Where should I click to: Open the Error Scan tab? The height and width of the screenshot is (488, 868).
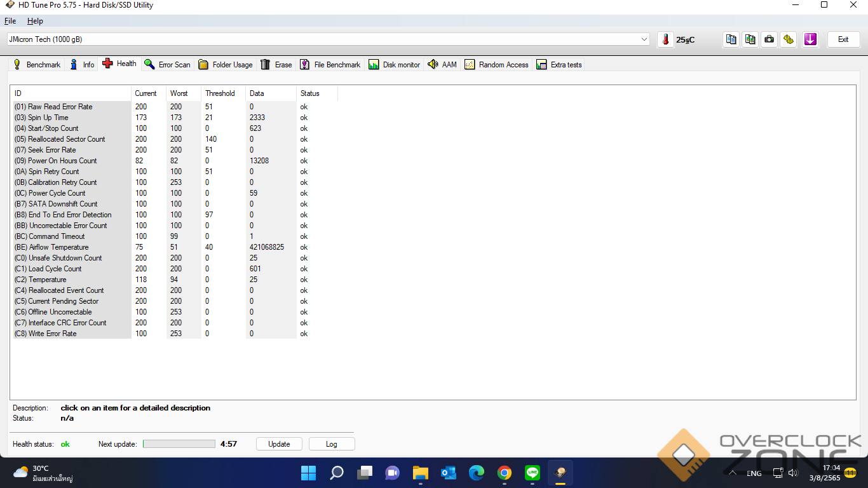[x=167, y=65]
